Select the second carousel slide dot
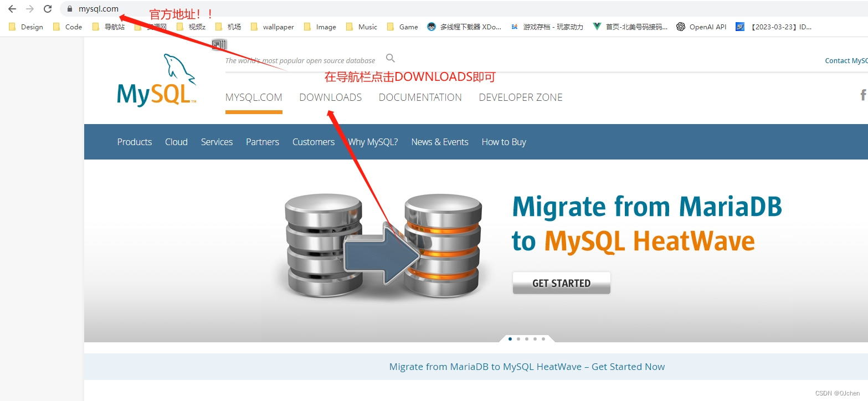The height and width of the screenshot is (401, 868). coord(518,338)
